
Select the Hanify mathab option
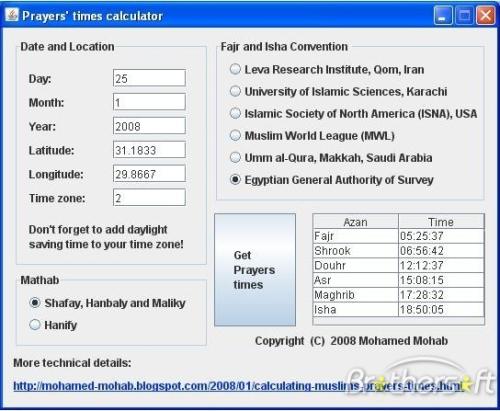pos(53,325)
